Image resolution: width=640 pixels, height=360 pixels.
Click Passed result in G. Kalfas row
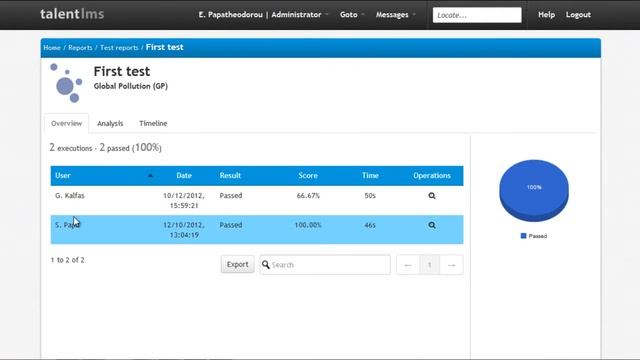point(231,196)
